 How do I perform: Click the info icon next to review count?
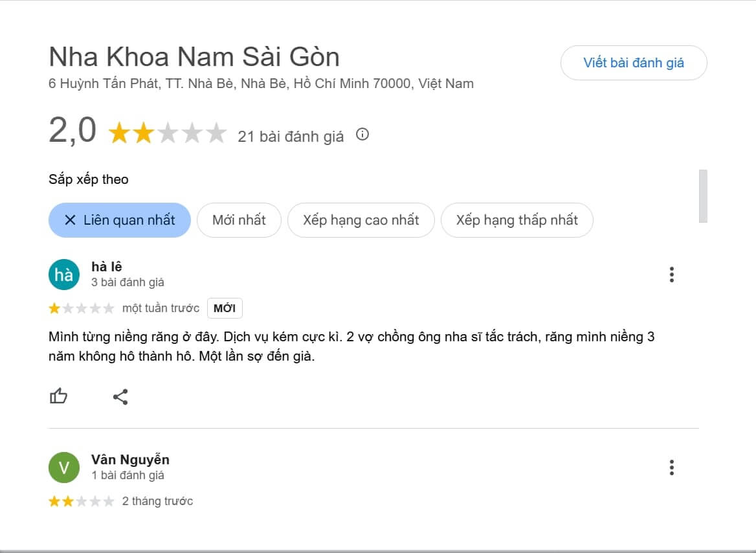(362, 135)
